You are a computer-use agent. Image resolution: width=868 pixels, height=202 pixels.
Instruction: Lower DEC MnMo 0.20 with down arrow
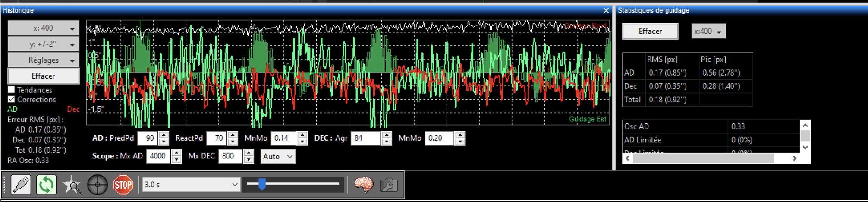point(460,142)
